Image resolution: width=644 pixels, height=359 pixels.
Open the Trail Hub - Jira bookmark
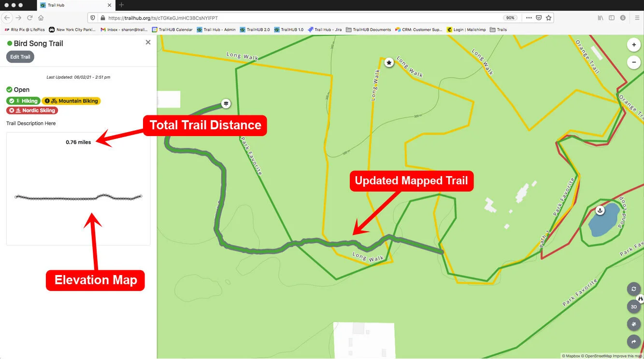(x=325, y=29)
